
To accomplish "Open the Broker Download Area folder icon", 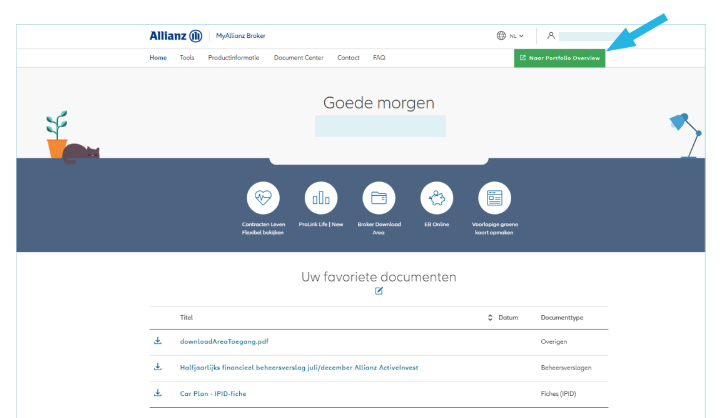I will (x=379, y=198).
